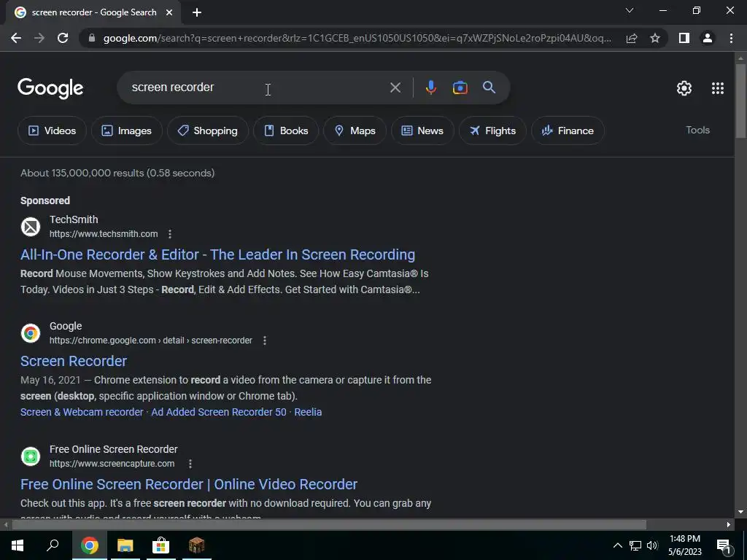747x560 pixels.
Task: Click the https://www.screencapture.com URL text
Action: (112, 464)
